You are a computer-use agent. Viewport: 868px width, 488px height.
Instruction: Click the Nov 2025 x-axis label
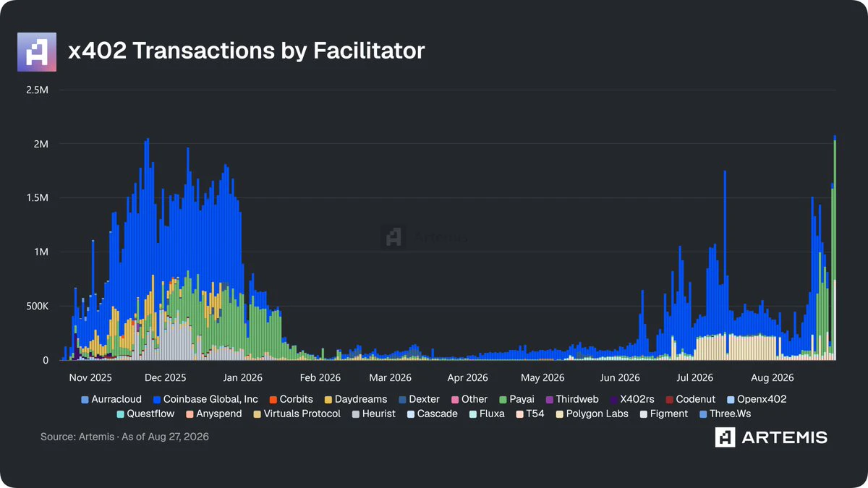(90, 377)
